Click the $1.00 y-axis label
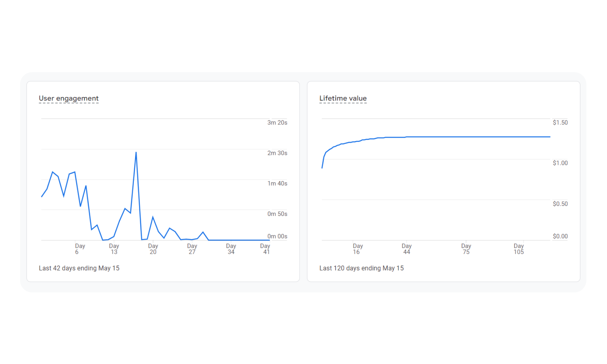The height and width of the screenshot is (364, 607). (x=560, y=163)
